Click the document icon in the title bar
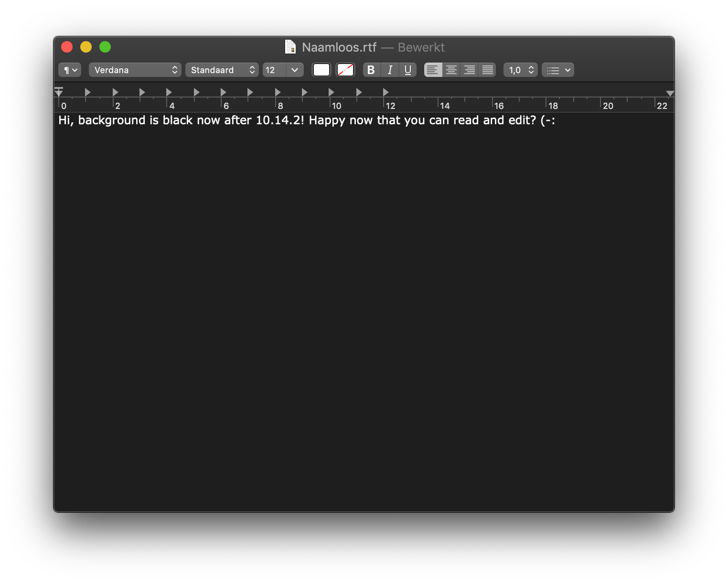 290,47
